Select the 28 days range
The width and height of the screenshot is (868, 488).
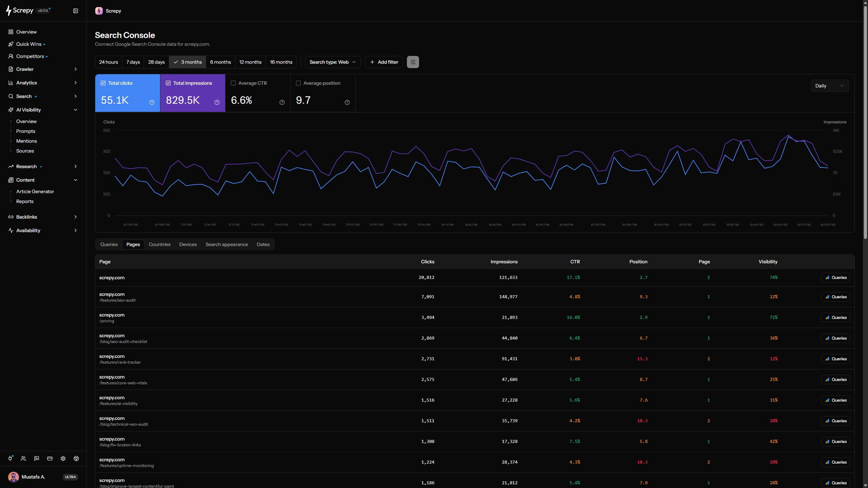pos(156,62)
